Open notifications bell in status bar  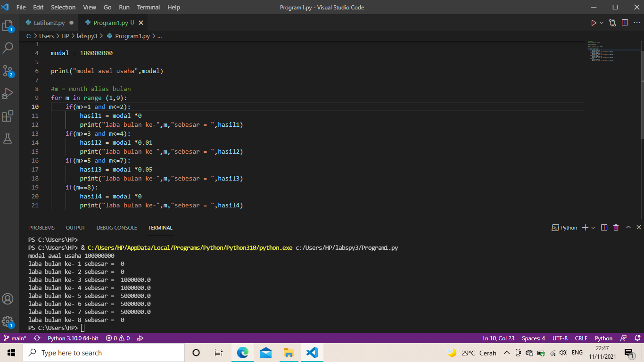pyautogui.click(x=637, y=338)
